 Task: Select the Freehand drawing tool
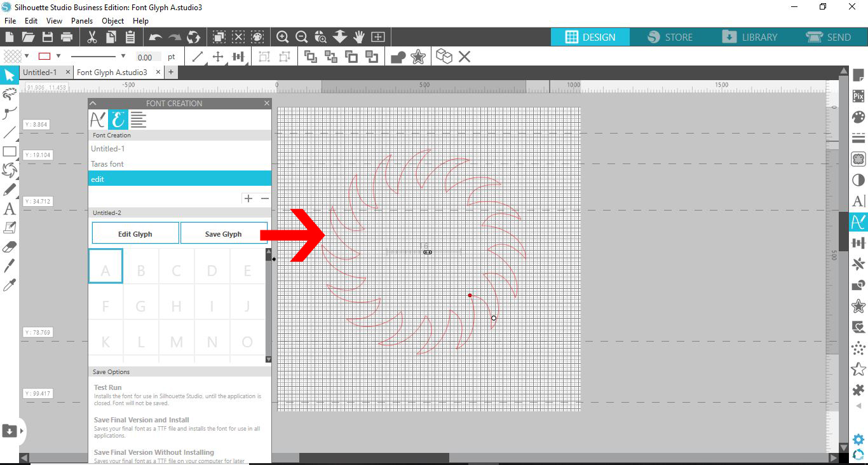click(10, 190)
